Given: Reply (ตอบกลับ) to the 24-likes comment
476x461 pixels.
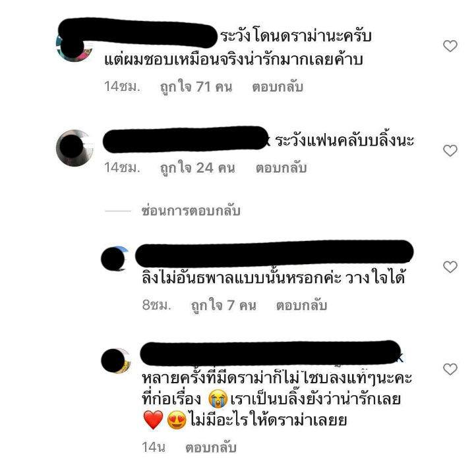Looking at the screenshot, I should pos(281,168).
